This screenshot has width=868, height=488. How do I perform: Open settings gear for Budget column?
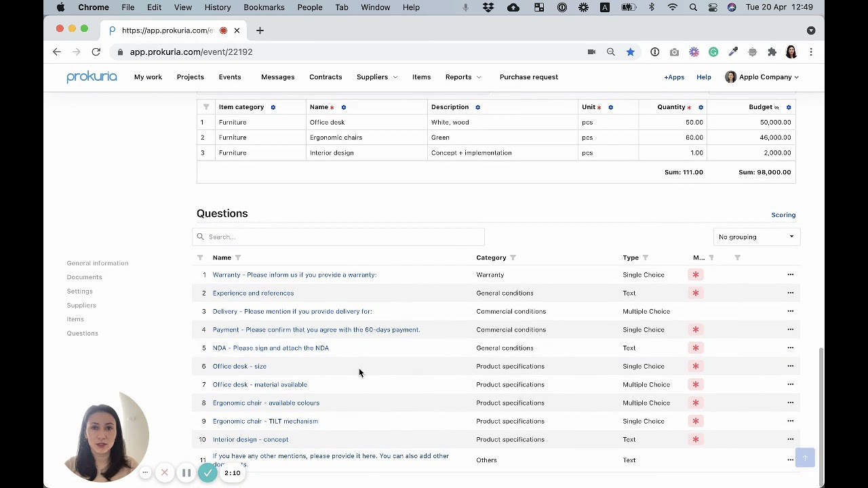789,107
